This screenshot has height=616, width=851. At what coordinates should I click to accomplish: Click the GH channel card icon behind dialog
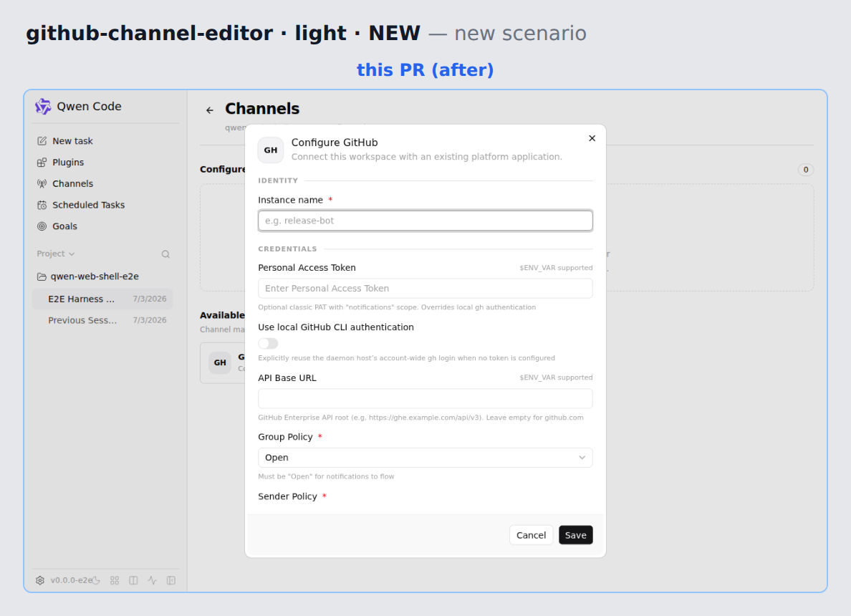pos(220,362)
